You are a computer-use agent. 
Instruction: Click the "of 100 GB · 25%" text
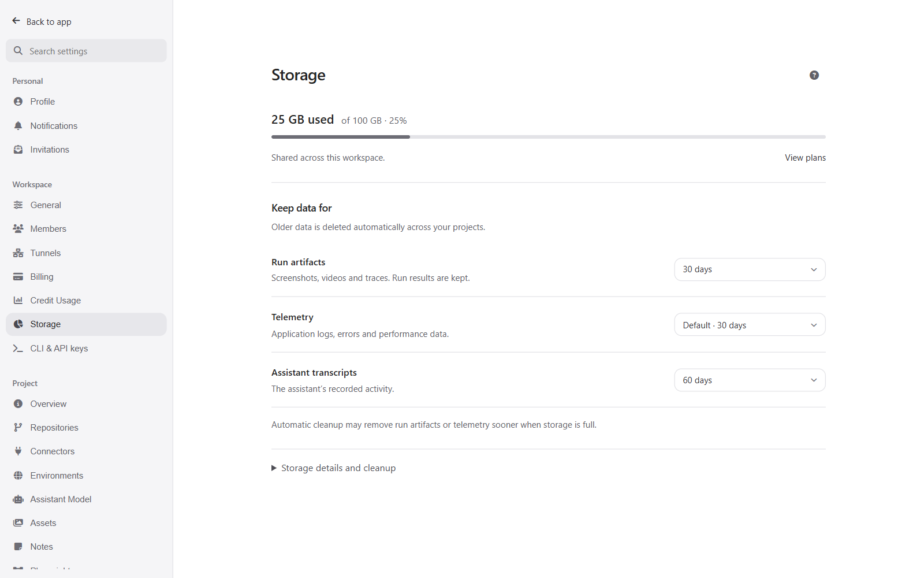pos(374,120)
